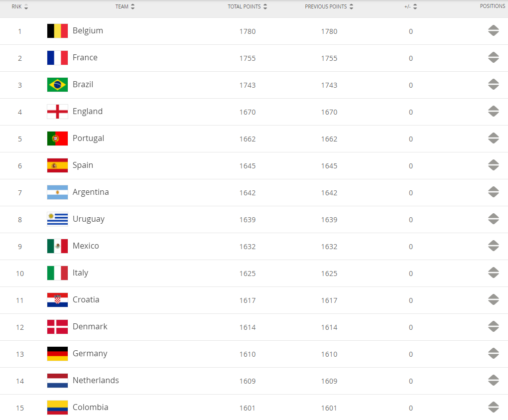
Task: Open the Italy team link
Action: coord(80,273)
